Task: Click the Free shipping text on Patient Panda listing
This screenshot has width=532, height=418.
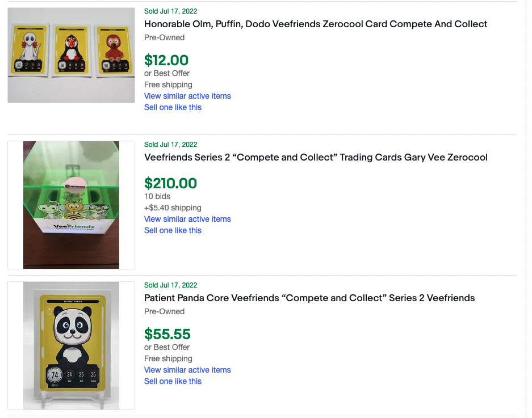Action: pyautogui.click(x=168, y=358)
